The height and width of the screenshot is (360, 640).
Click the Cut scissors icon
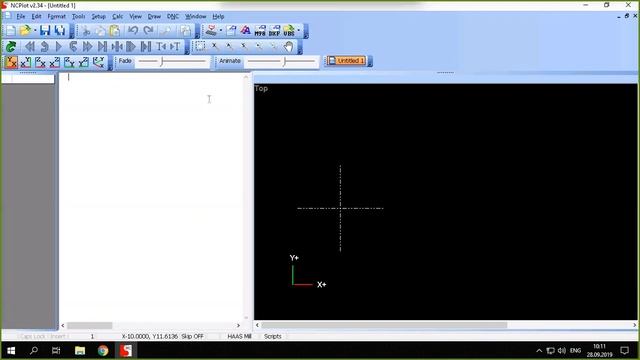tap(86, 31)
